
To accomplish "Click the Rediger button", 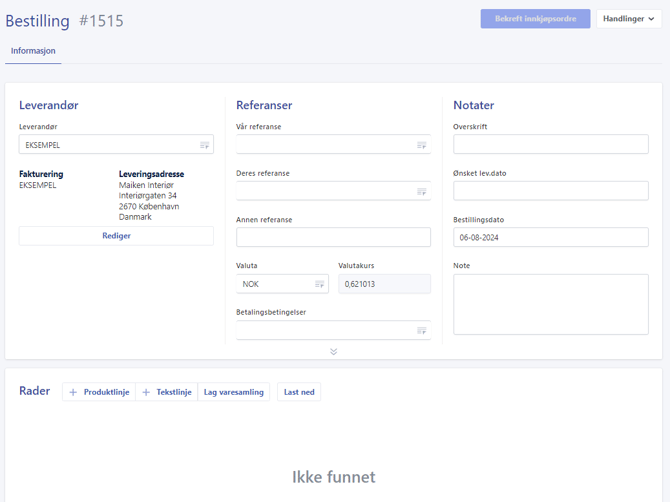I will coord(116,236).
